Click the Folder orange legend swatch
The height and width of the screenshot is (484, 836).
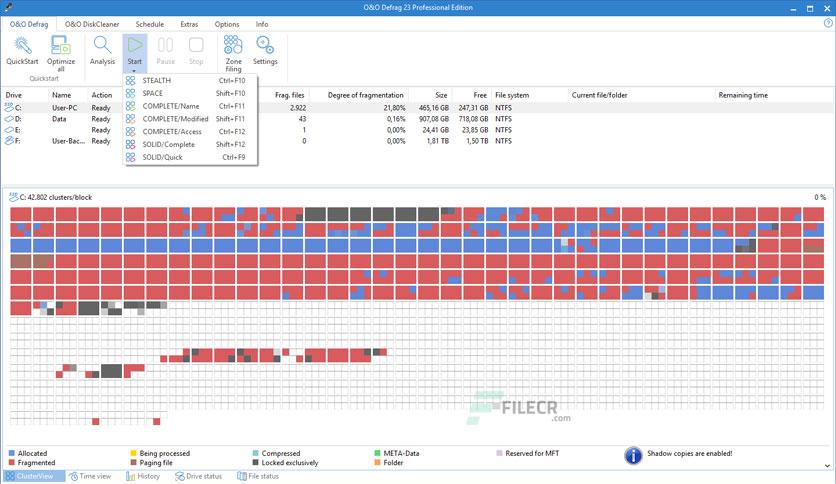[377, 463]
